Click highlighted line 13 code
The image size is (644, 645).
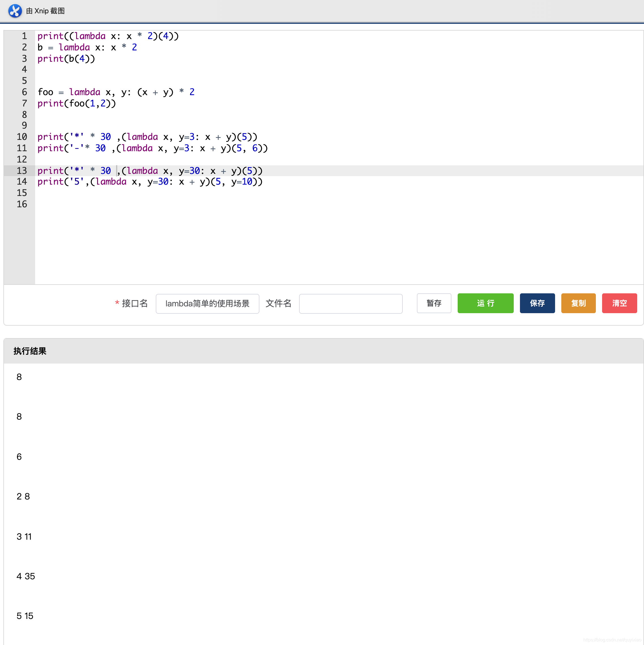click(150, 171)
